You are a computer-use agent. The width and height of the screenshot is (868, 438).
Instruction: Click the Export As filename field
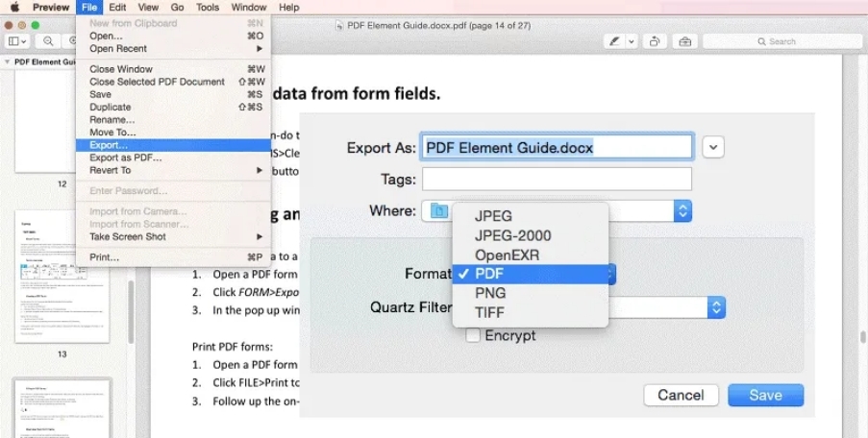(557, 148)
